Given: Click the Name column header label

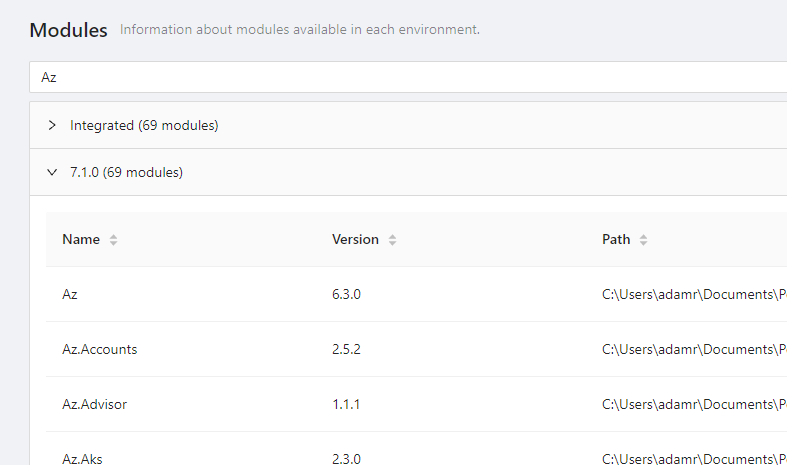Looking at the screenshot, I should pyautogui.click(x=81, y=240).
